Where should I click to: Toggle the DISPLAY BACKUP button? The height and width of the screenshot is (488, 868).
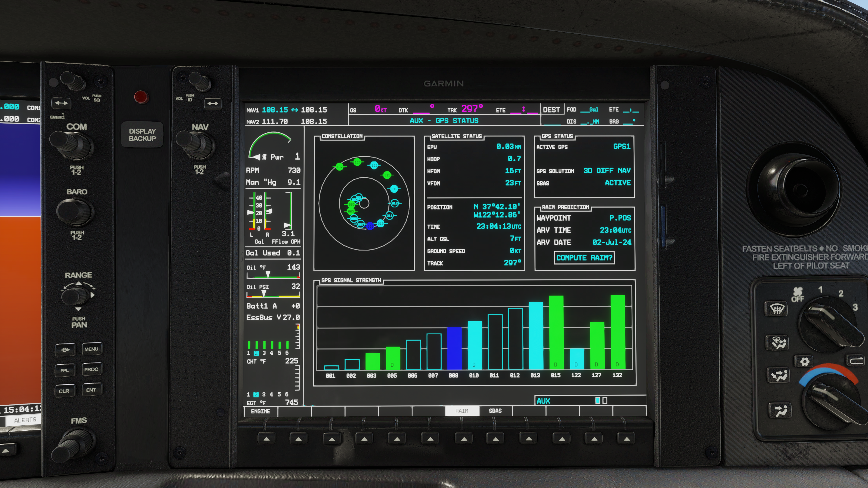click(x=142, y=135)
